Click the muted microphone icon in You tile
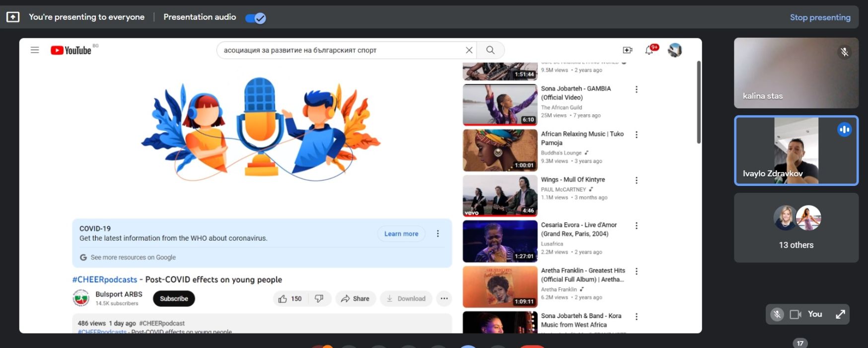Image resolution: width=868 pixels, height=348 pixels. (777, 314)
